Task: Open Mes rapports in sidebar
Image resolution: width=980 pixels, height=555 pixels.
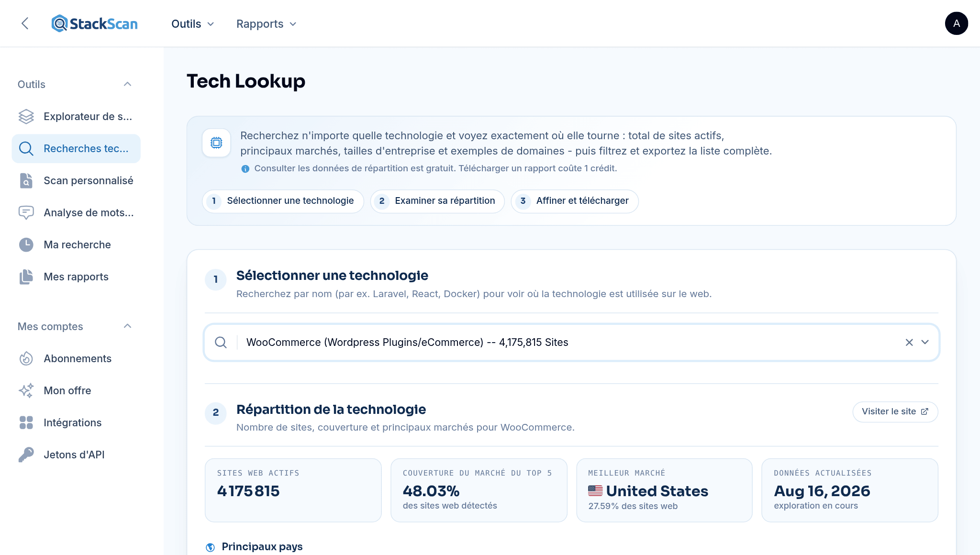Action: point(76,277)
